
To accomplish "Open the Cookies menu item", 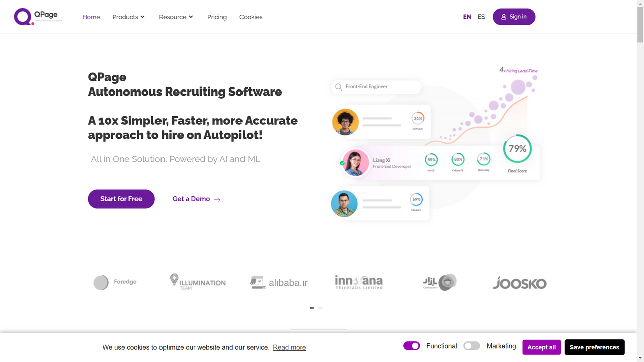I will coord(251,17).
